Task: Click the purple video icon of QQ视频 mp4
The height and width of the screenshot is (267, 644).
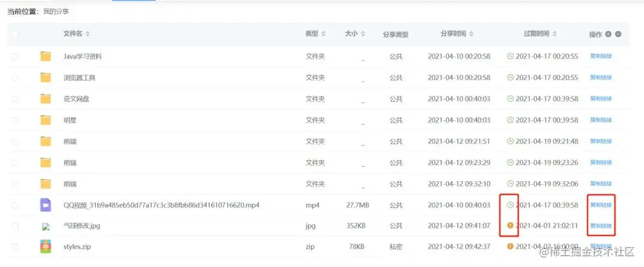Action: pos(45,205)
